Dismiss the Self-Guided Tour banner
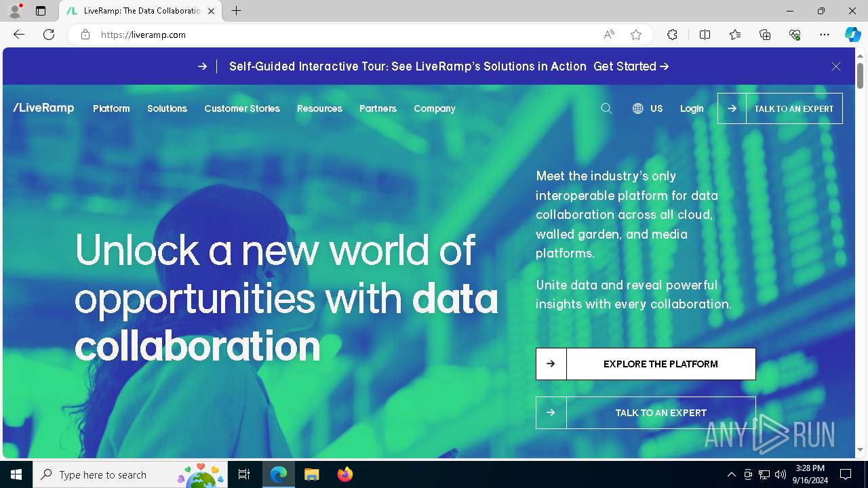This screenshot has height=488, width=868. 836,66
